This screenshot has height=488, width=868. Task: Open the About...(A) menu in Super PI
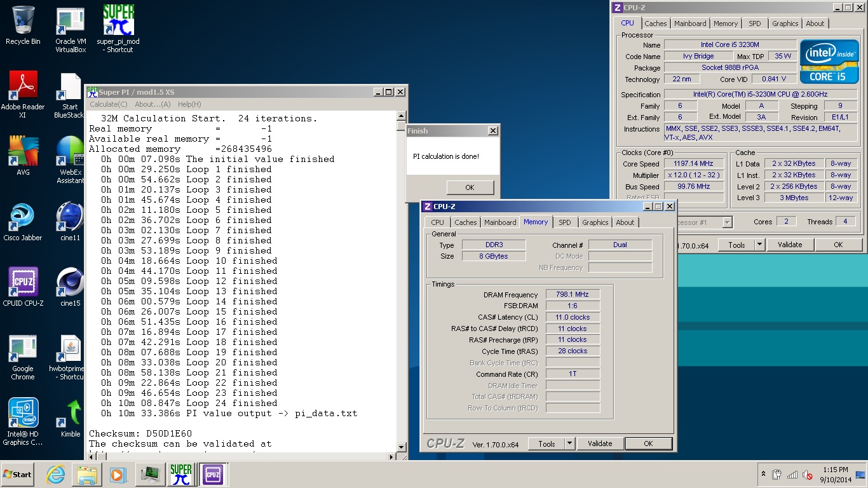tap(153, 104)
